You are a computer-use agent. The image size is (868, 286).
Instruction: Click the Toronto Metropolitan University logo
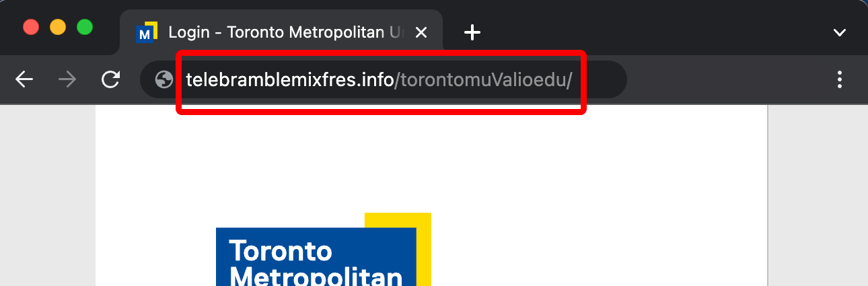tap(324, 250)
